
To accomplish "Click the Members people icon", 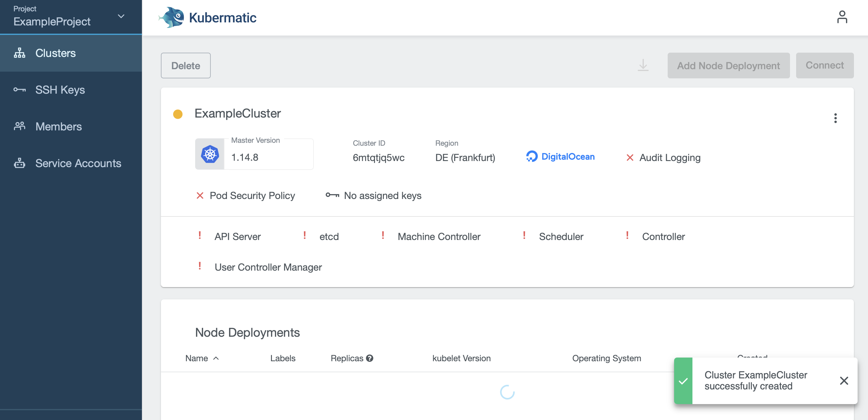I will [20, 126].
